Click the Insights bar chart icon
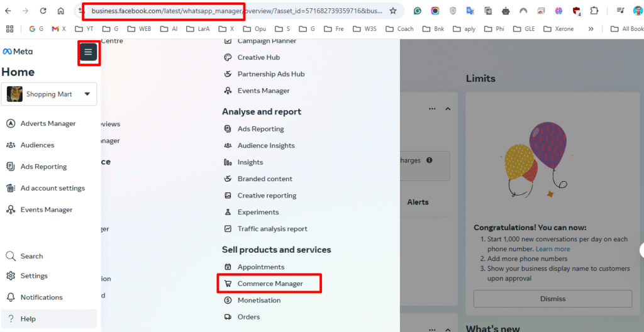 (x=228, y=162)
